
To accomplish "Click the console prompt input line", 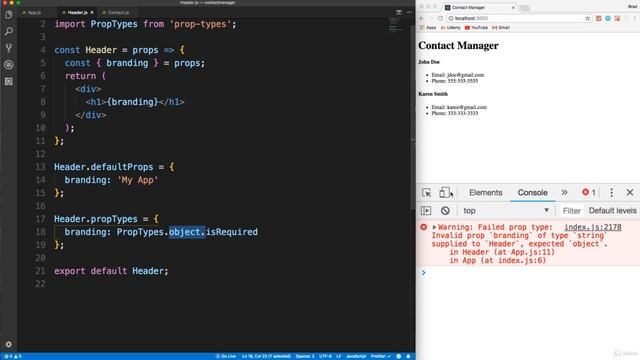I will click(x=531, y=273).
